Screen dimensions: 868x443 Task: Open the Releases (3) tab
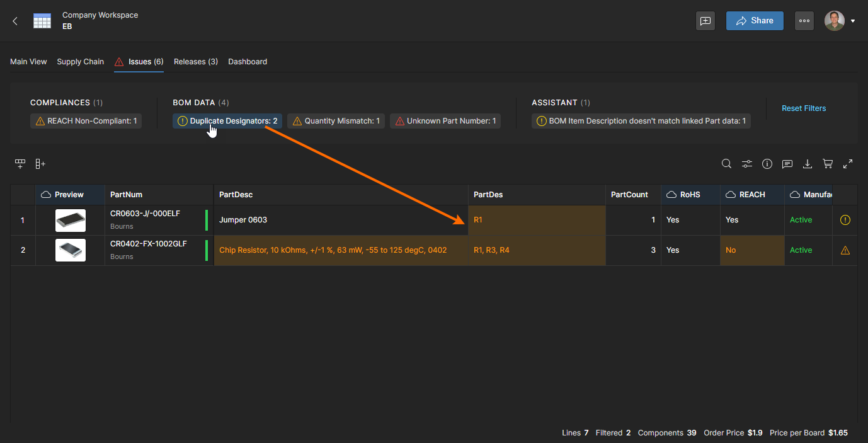coord(195,62)
